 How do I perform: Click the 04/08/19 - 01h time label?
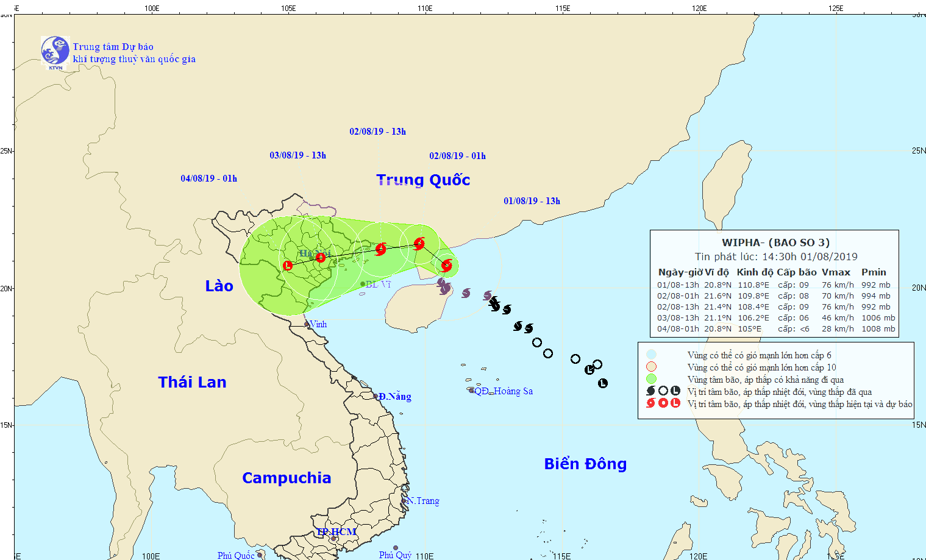(208, 179)
